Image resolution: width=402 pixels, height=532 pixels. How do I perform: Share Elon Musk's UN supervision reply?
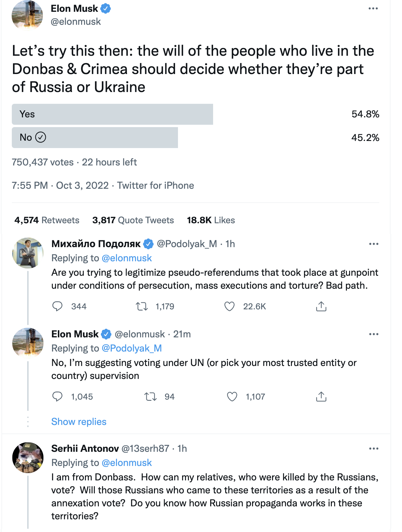[321, 397]
